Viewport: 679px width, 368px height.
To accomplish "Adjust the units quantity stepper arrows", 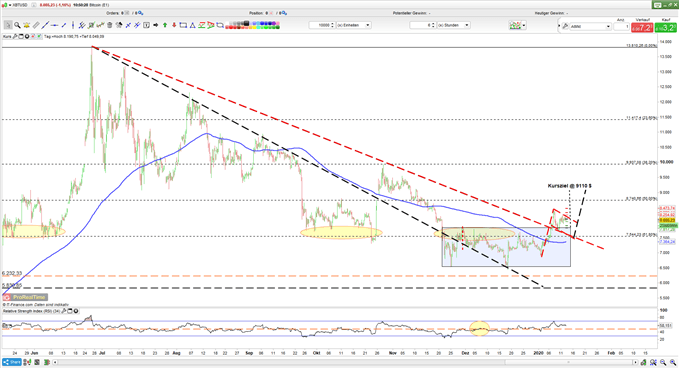I will click(x=333, y=25).
